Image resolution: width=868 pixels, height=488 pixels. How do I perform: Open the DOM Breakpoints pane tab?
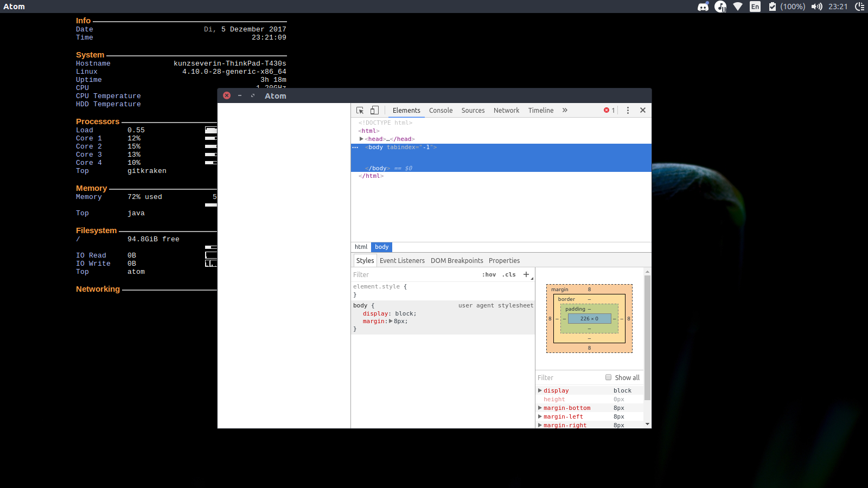457,261
